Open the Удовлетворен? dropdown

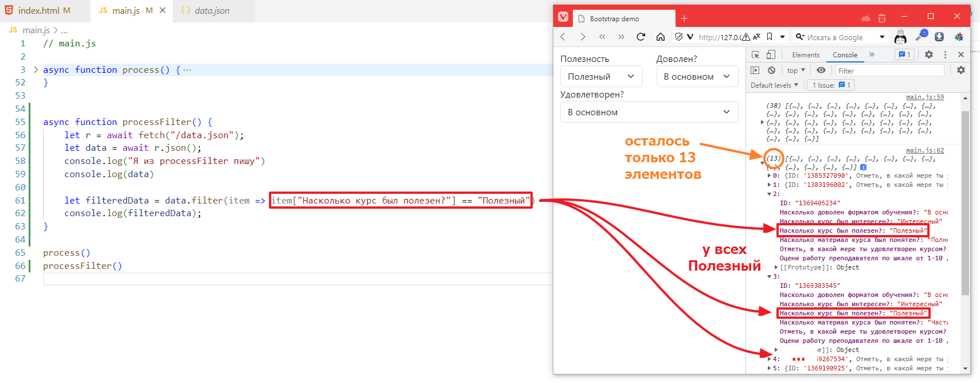coord(649,112)
